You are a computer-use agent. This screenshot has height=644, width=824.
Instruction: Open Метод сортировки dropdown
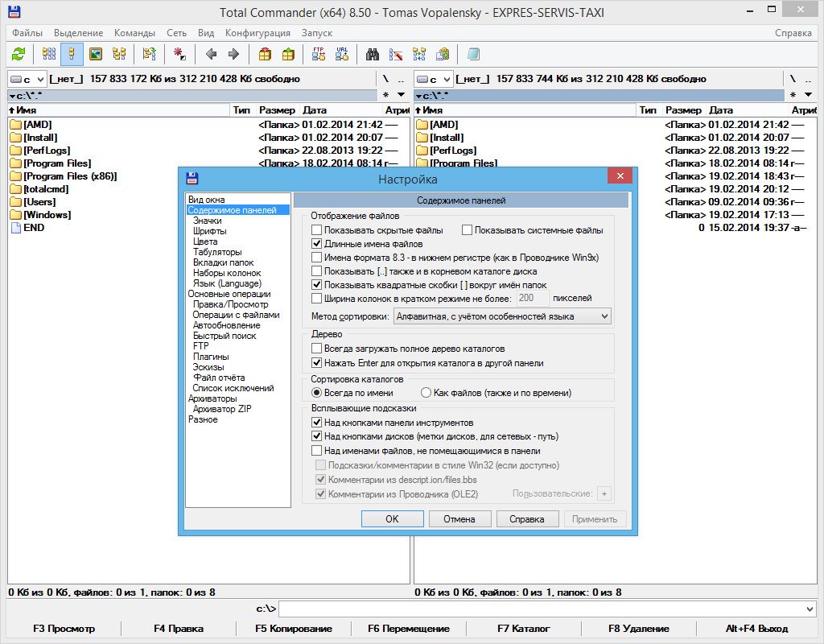[502, 316]
